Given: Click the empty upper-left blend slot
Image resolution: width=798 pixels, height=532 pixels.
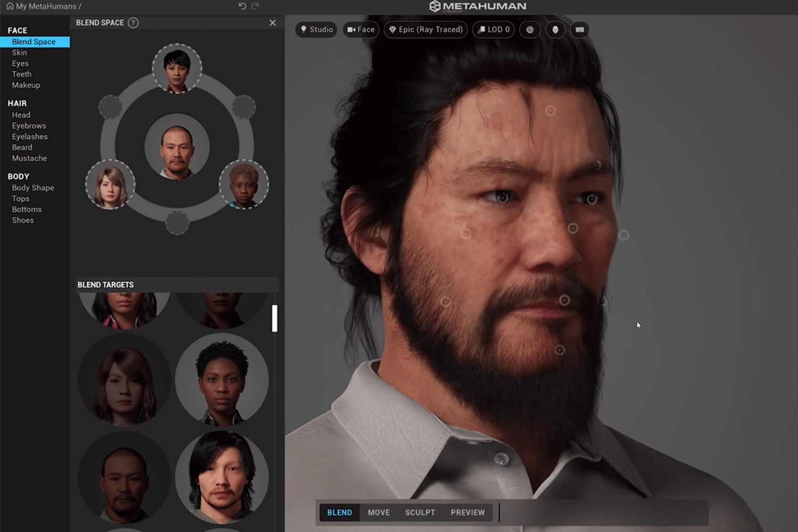Looking at the screenshot, I should [110, 107].
